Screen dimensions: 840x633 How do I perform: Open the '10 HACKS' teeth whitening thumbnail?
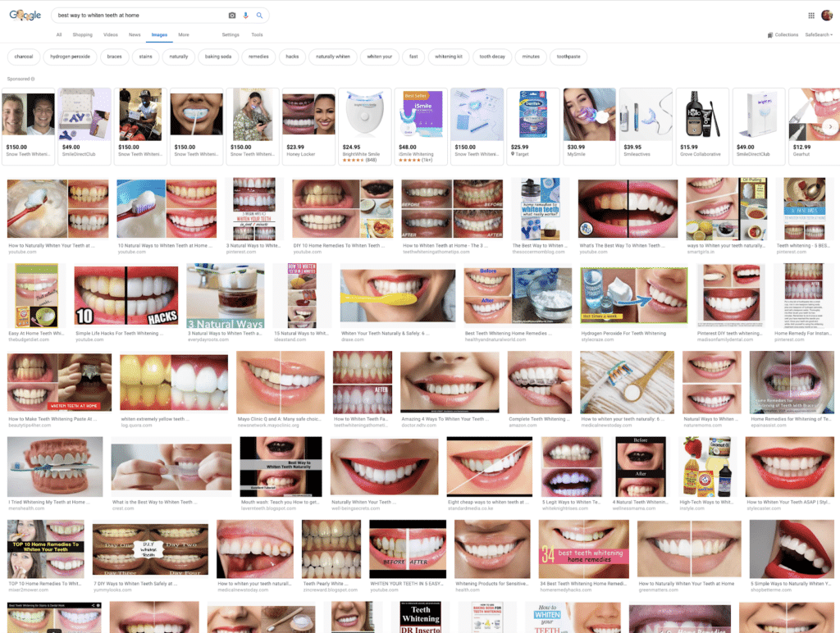point(126,295)
